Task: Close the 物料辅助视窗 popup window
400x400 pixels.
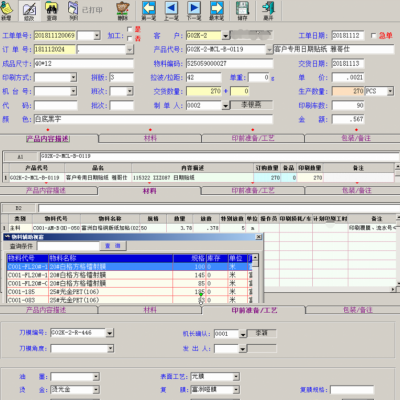Action: click(259, 237)
